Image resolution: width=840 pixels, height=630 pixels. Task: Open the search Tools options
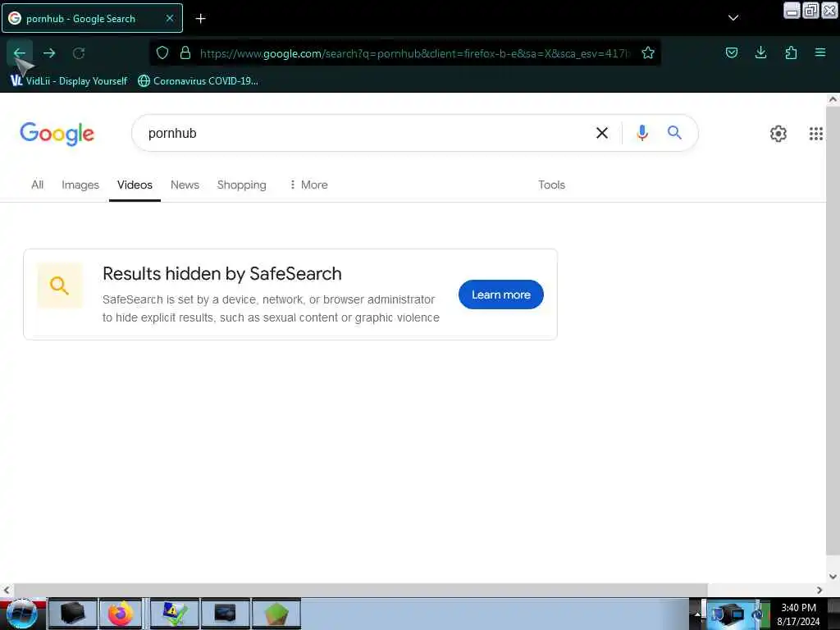(x=551, y=185)
